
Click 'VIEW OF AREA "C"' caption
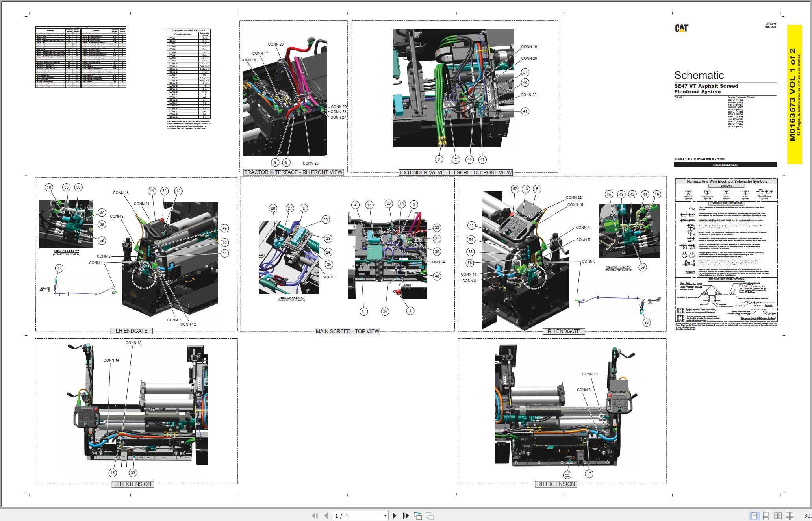pos(67,251)
